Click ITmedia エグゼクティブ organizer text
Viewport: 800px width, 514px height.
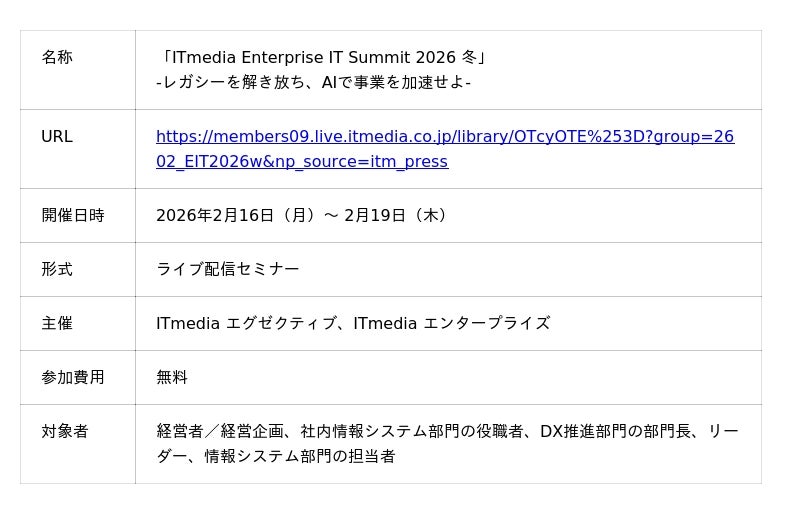[x=246, y=324]
